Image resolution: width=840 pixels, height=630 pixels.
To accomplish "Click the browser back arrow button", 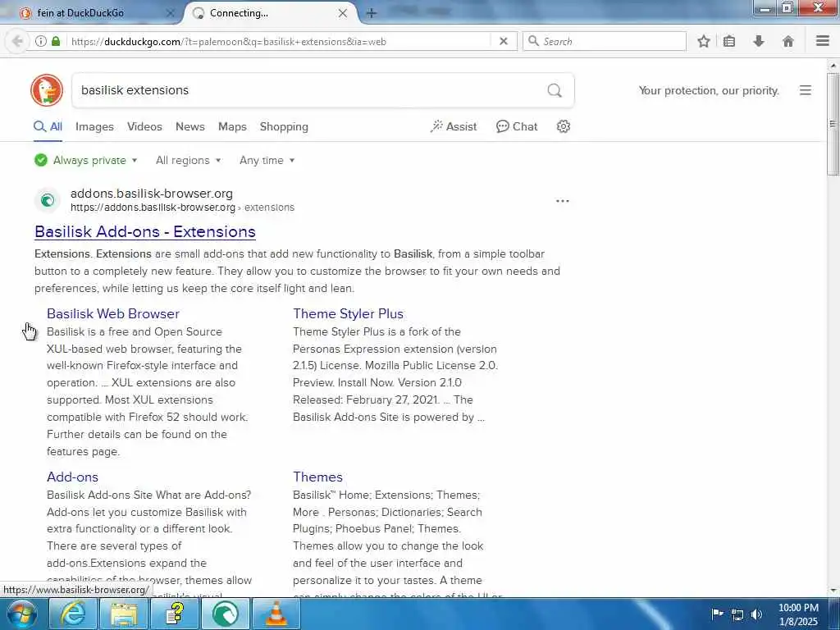I will coord(16,41).
